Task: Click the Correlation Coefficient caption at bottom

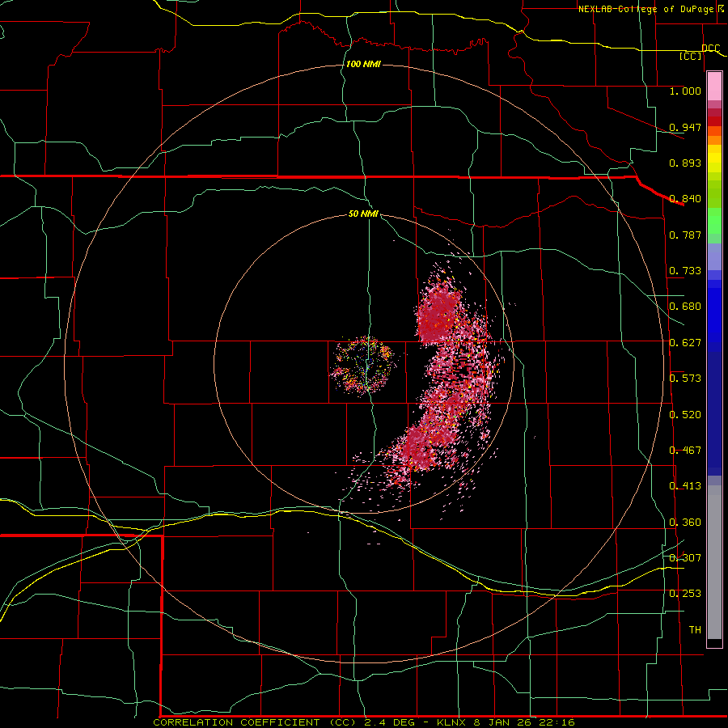Action: 363,722
